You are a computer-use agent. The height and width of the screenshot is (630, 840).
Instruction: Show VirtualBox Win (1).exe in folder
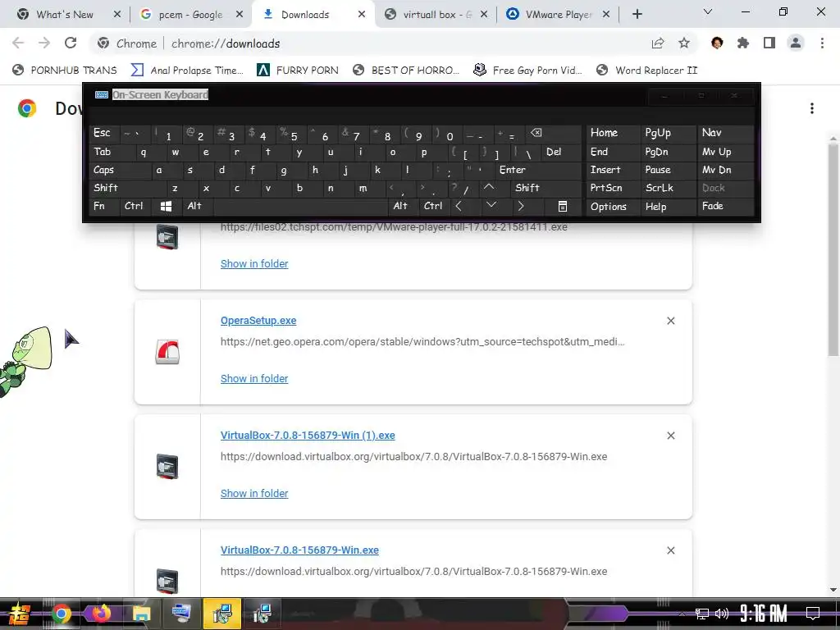pos(254,493)
